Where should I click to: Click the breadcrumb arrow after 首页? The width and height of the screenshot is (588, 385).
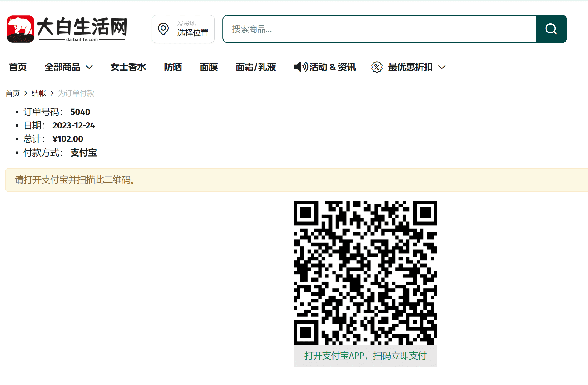point(26,93)
